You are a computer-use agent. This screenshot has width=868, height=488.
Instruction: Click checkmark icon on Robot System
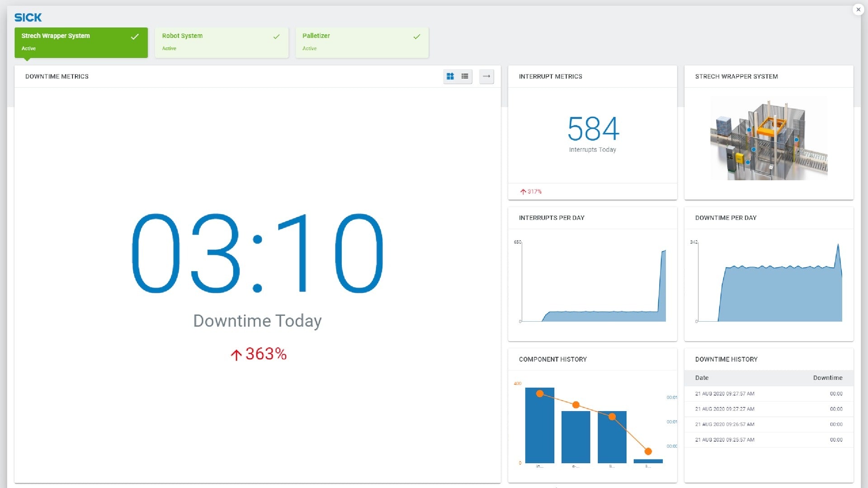[x=276, y=37]
